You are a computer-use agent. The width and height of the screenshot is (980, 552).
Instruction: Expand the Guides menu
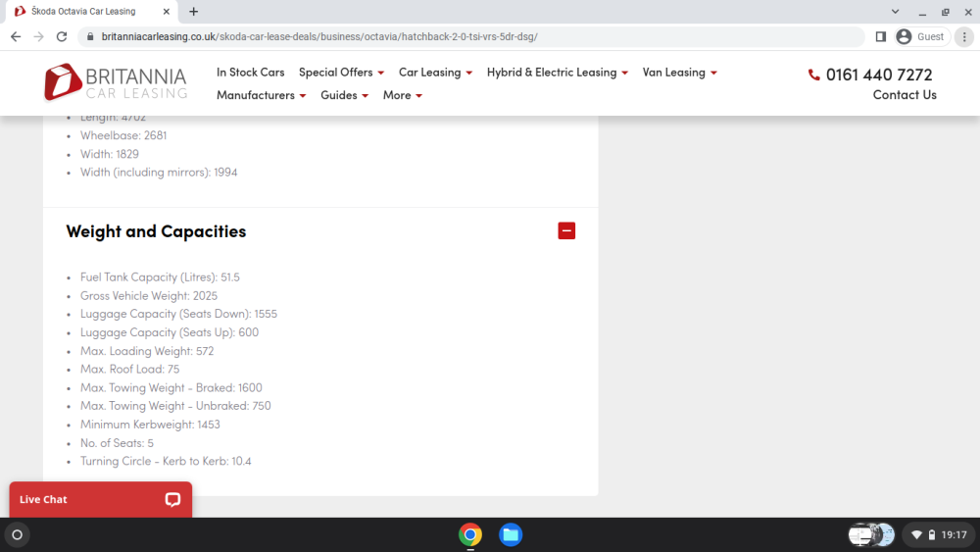(344, 95)
